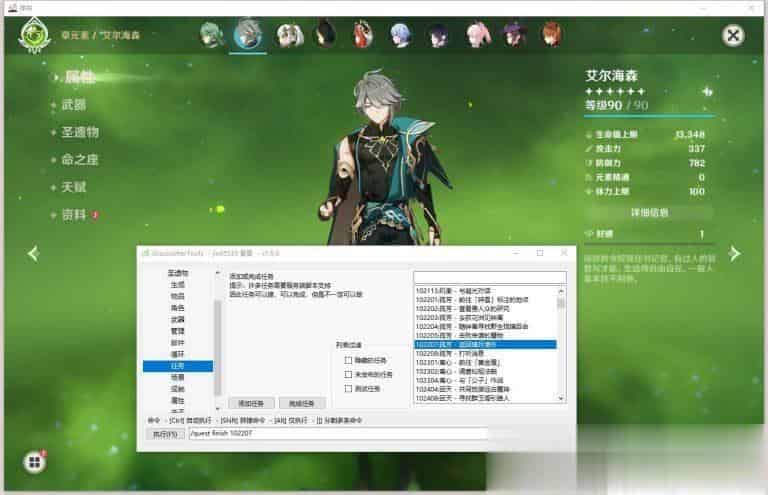Select highlighted quest 102207 in the list
Screen dimensions: 768x495
click(485, 344)
